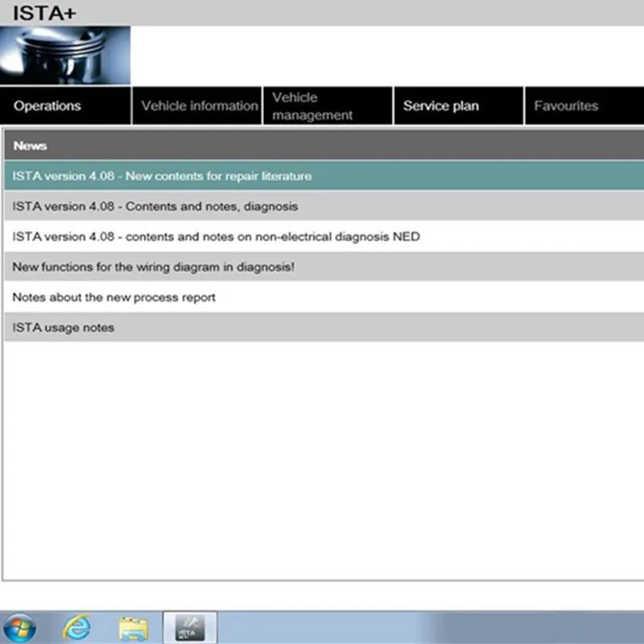The image size is (644, 644).
Task: Select the Service plan tab
Action: coord(459,105)
